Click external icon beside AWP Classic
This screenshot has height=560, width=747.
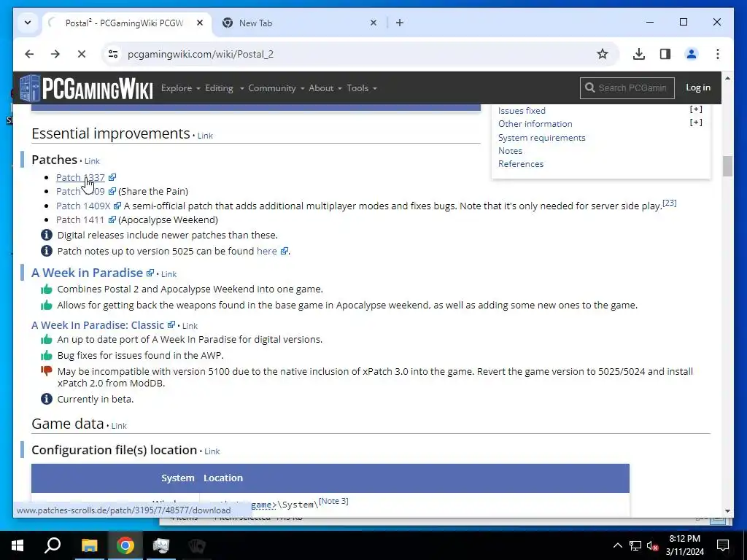171,324
